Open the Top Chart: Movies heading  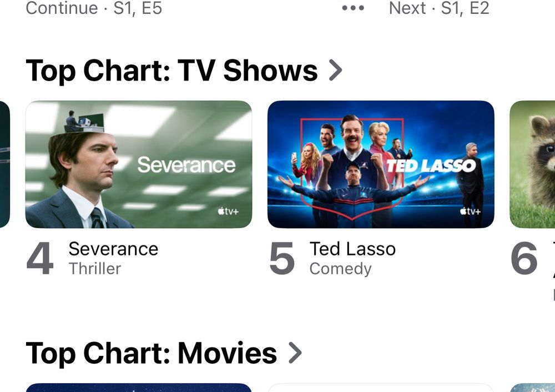(x=152, y=353)
